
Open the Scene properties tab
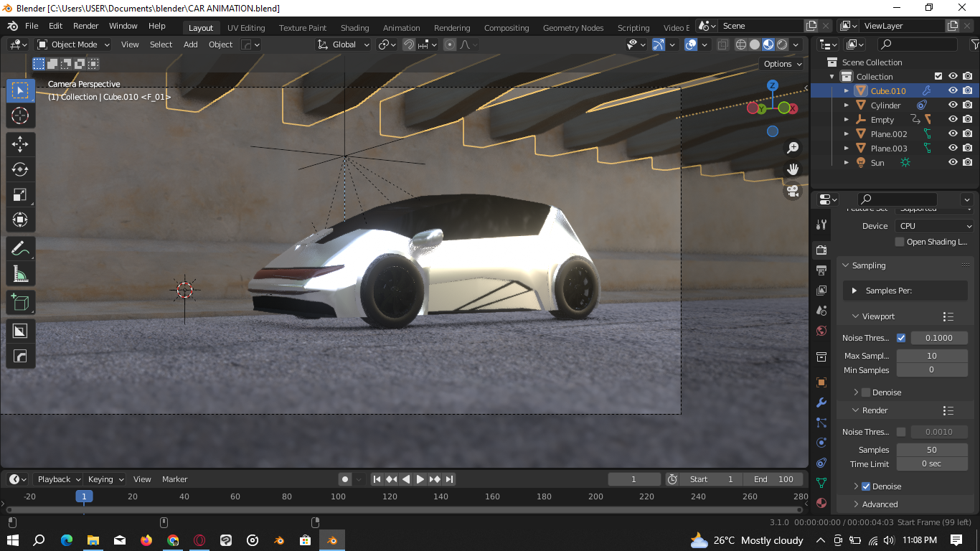[821, 311]
